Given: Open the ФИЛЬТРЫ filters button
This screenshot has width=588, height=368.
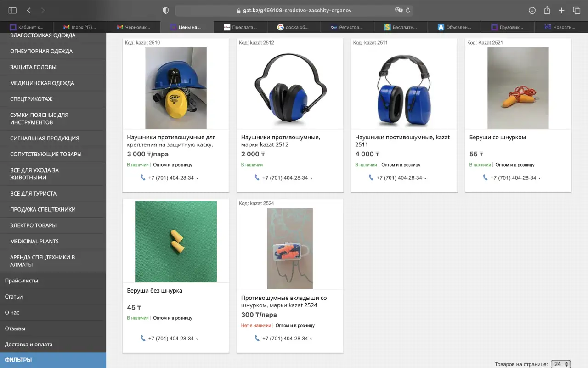Looking at the screenshot, I should (18, 360).
